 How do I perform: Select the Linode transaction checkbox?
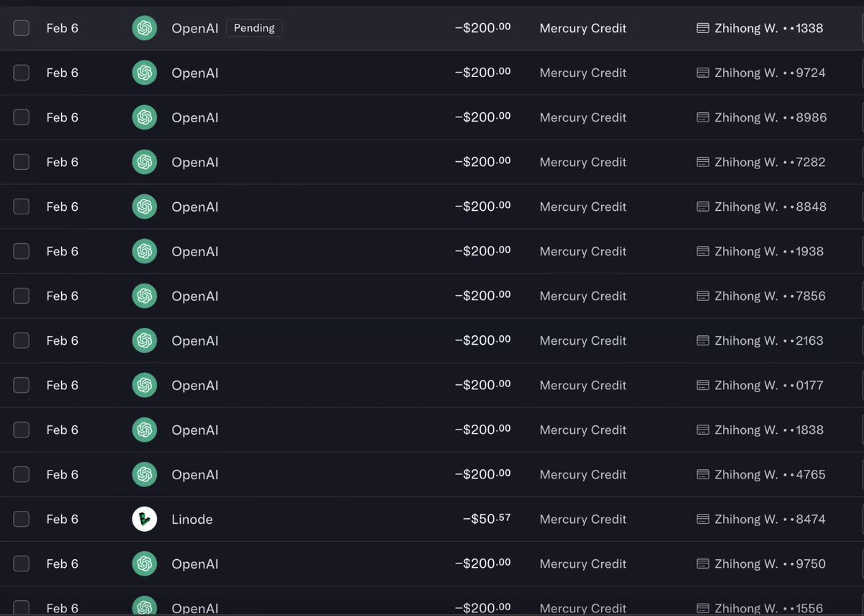[22, 519]
